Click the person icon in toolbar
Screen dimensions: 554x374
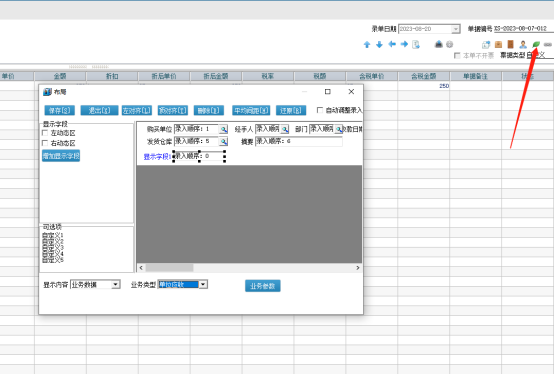click(523, 44)
